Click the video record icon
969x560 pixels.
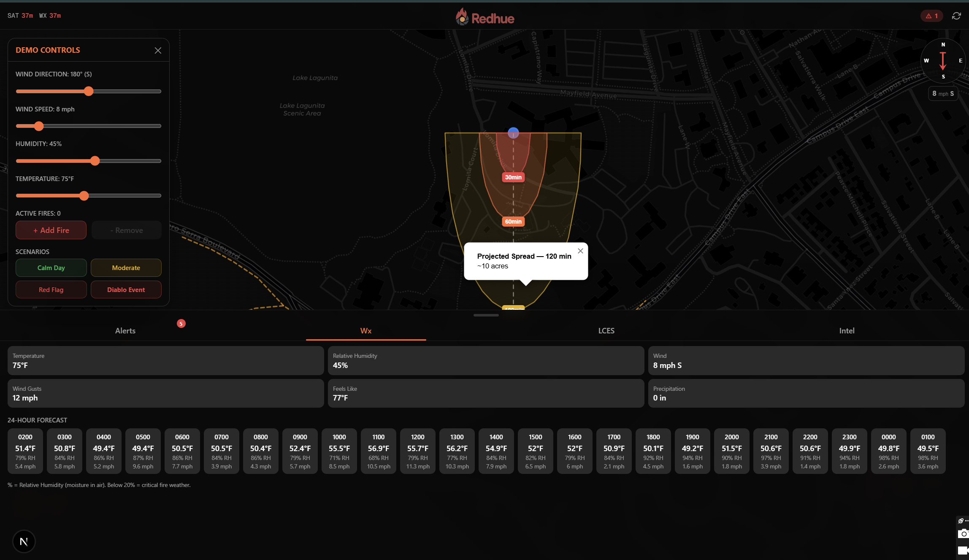click(963, 550)
